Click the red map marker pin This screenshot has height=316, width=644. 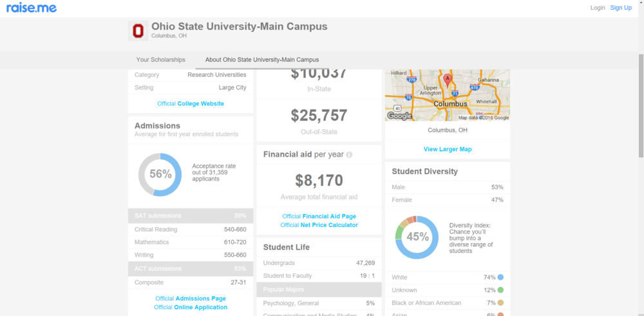coord(448,80)
